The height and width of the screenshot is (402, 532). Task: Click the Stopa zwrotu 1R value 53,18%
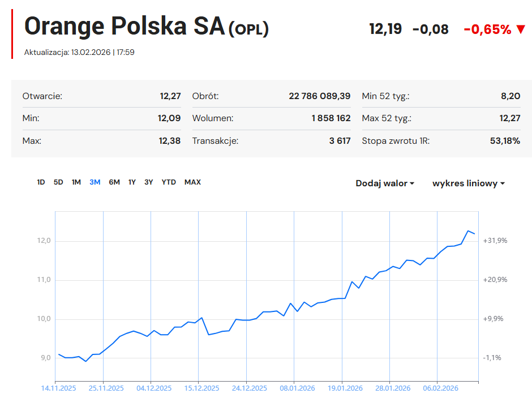[505, 141]
